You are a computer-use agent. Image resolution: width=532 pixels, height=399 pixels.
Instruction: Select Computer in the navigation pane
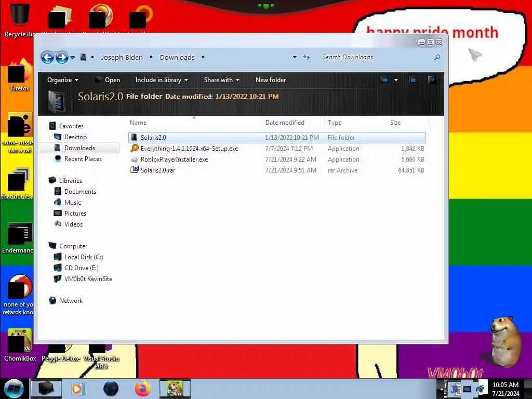pyautogui.click(x=73, y=246)
